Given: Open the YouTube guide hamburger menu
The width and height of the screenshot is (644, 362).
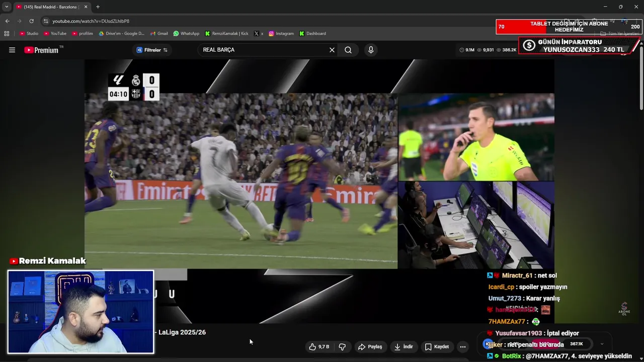Looking at the screenshot, I should click(12, 50).
